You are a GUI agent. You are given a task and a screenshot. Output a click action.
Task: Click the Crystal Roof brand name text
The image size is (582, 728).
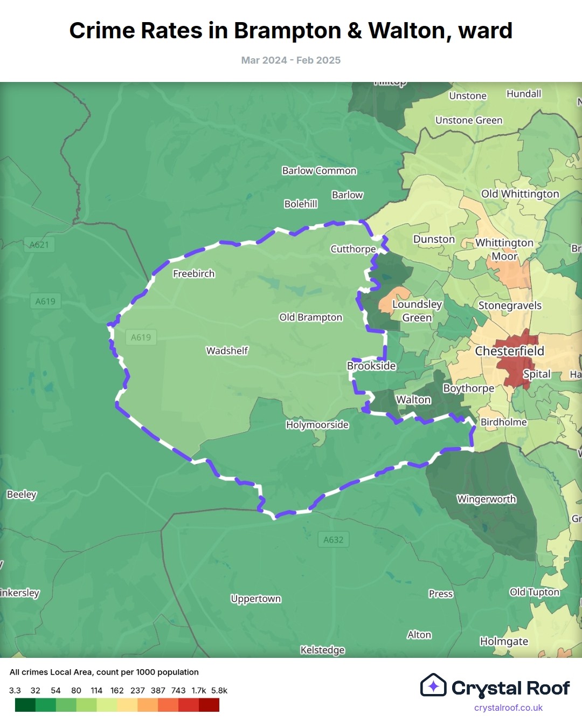tap(510, 688)
